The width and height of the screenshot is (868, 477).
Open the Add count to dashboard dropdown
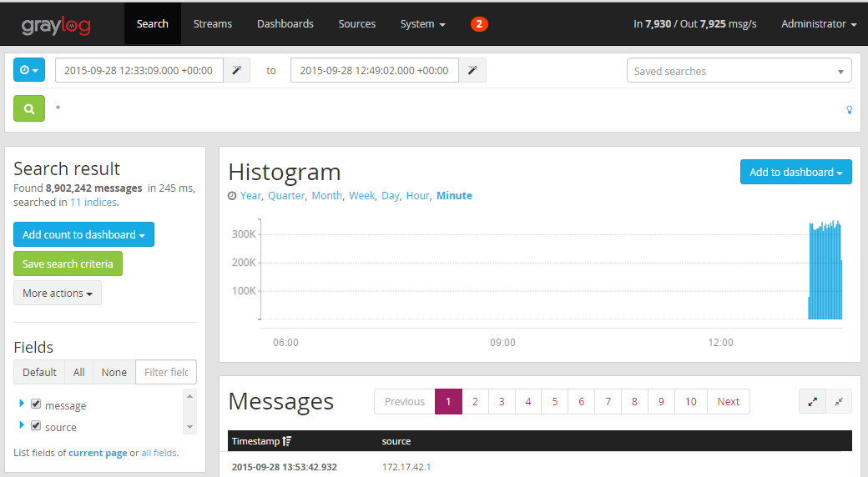[x=83, y=234]
